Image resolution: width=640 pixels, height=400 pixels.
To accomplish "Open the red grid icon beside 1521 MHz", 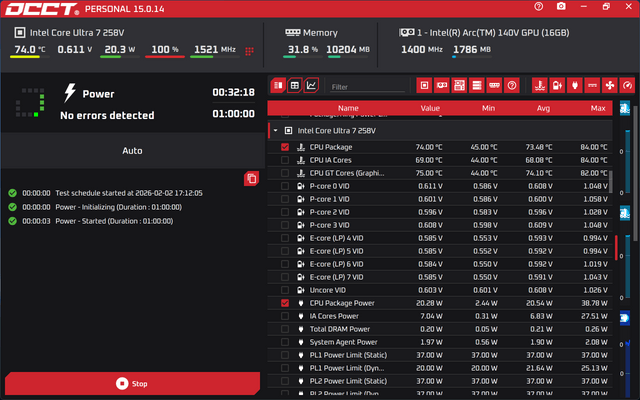I will point(249,51).
